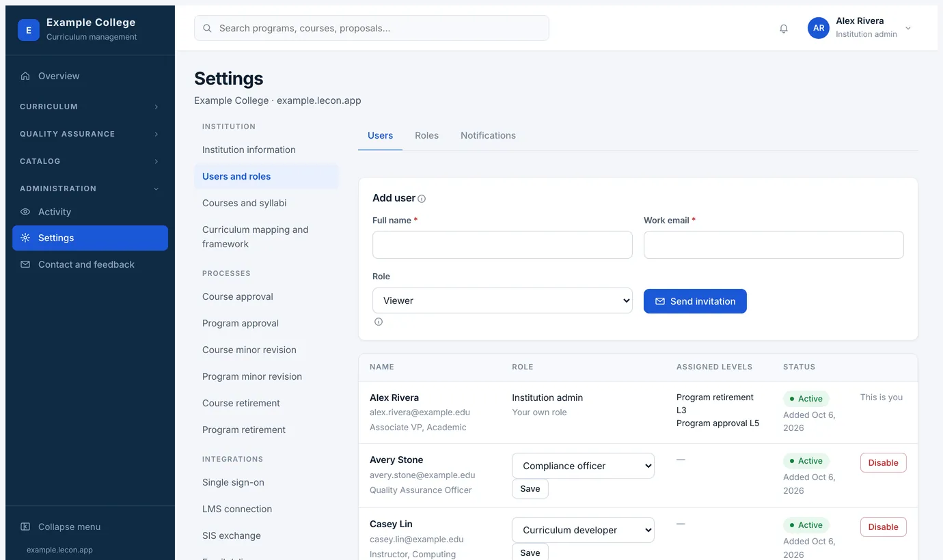Viewport: 943px width, 560px height.
Task: Click the search programs, courses, proposals field
Action: click(372, 28)
